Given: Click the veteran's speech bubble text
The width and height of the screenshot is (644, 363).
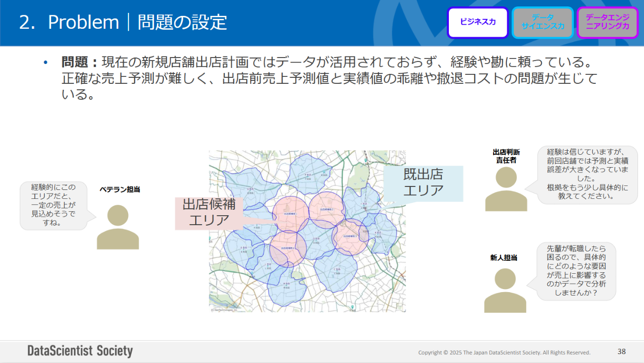Looking at the screenshot, I should tap(53, 205).
